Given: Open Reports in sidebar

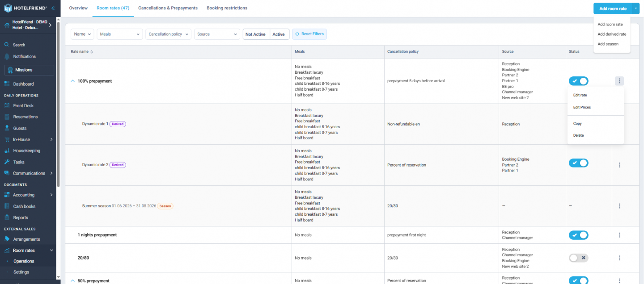Looking at the screenshot, I should point(21,218).
